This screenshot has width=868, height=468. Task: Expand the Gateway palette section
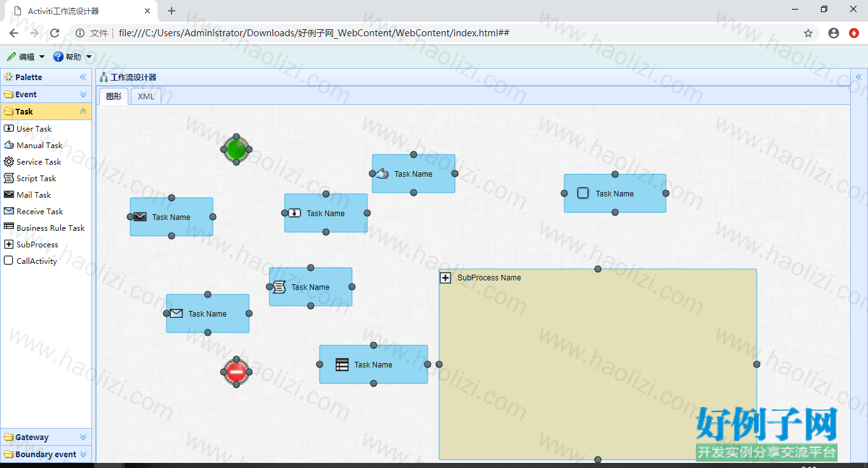[x=83, y=437]
